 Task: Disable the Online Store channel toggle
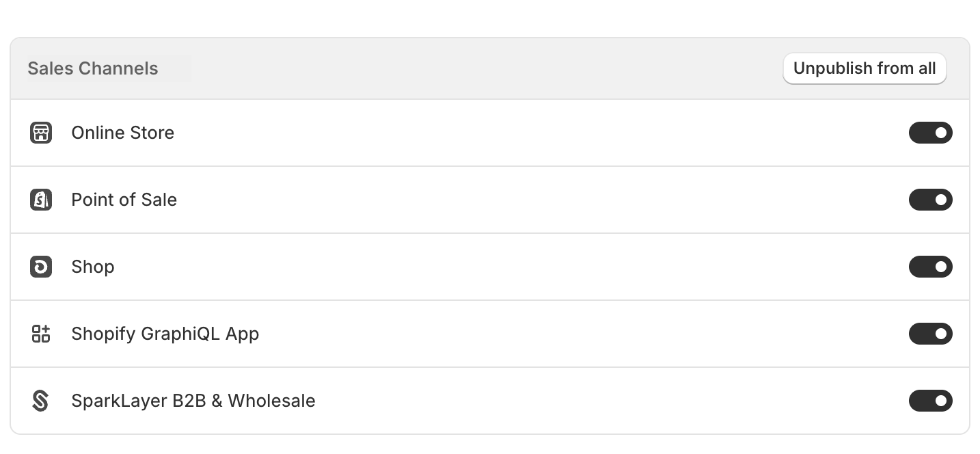point(930,133)
